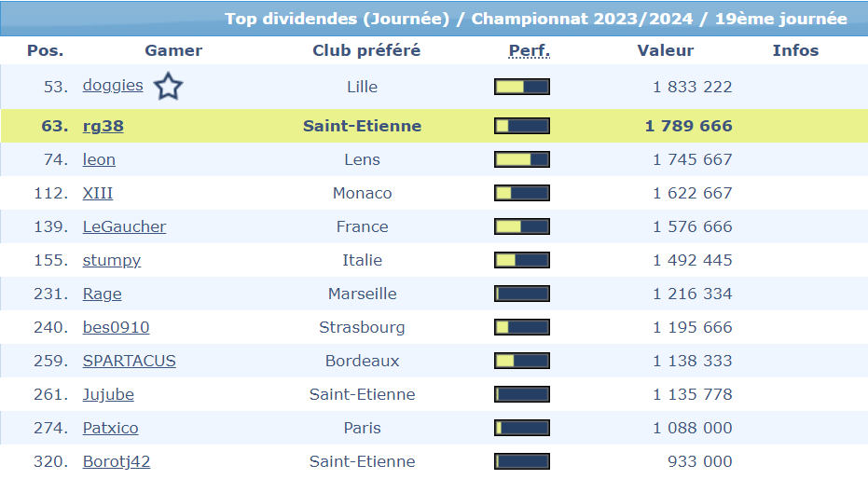Select gamer XIII link
Screen dimensions: 868x479
98,193
